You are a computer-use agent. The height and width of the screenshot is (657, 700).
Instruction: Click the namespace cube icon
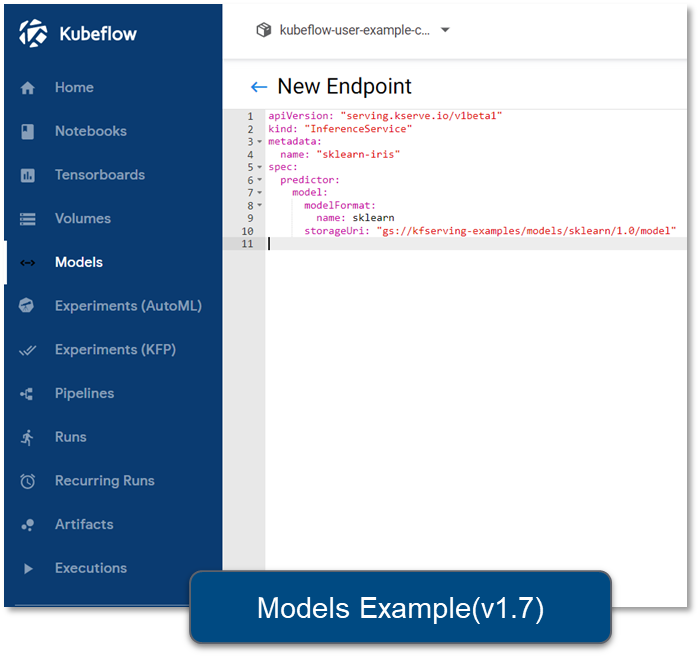coord(263,30)
